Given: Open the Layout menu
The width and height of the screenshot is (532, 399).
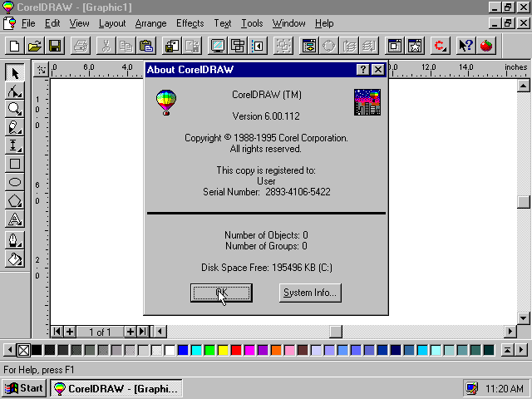Looking at the screenshot, I should pos(112,23).
